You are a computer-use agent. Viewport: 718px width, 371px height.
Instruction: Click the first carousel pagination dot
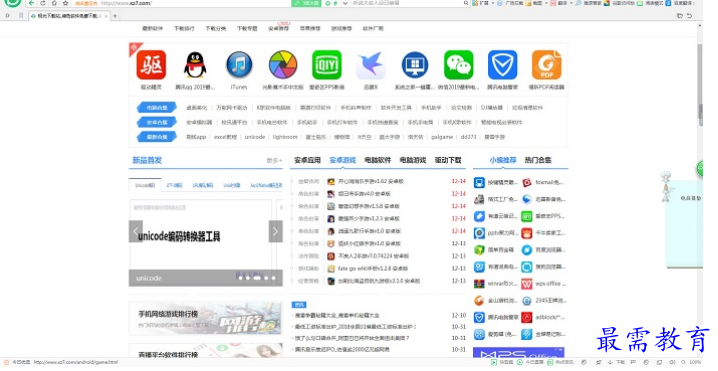(x=240, y=278)
